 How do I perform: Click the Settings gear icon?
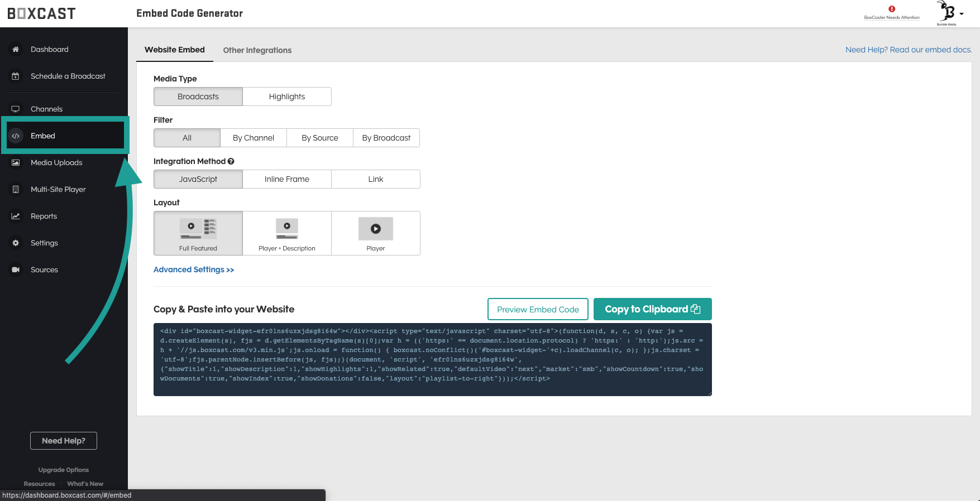point(16,243)
